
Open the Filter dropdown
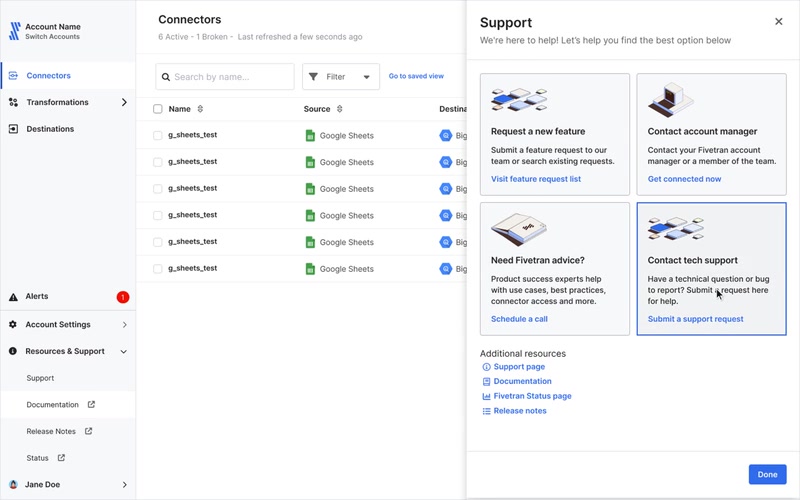pyautogui.click(x=341, y=77)
